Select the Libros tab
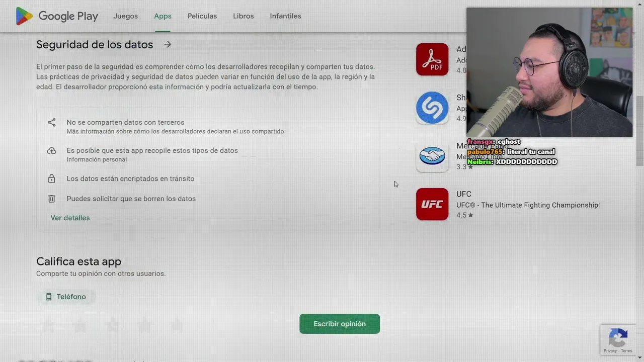Image resolution: width=644 pixels, height=362 pixels. pos(244,16)
